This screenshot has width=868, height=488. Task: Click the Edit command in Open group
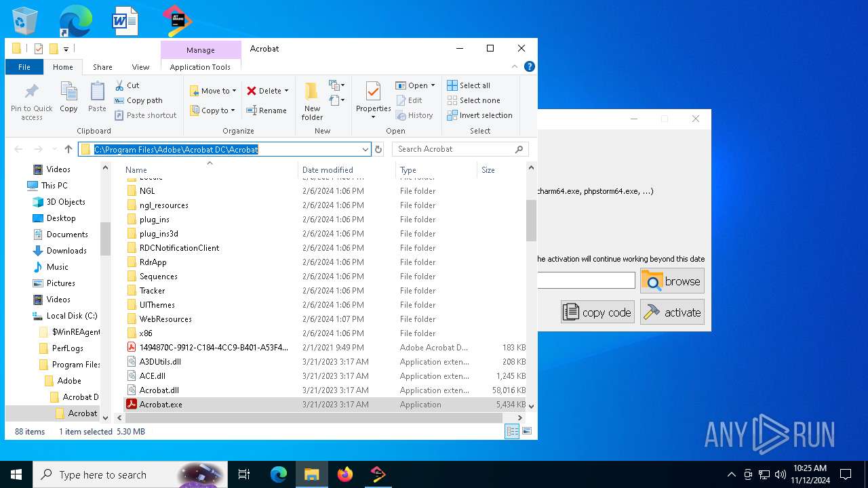point(409,100)
